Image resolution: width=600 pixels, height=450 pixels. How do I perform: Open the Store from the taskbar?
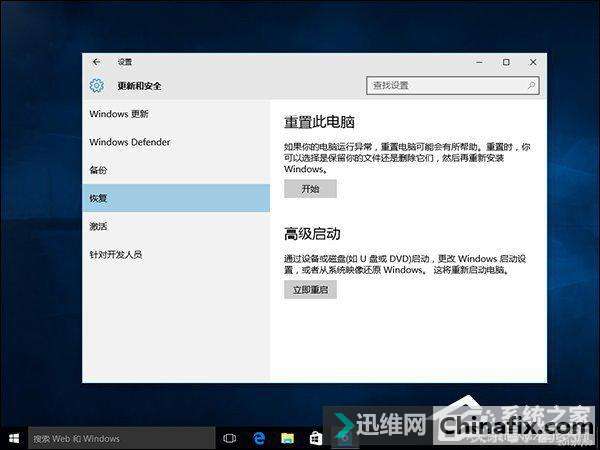tap(316, 439)
